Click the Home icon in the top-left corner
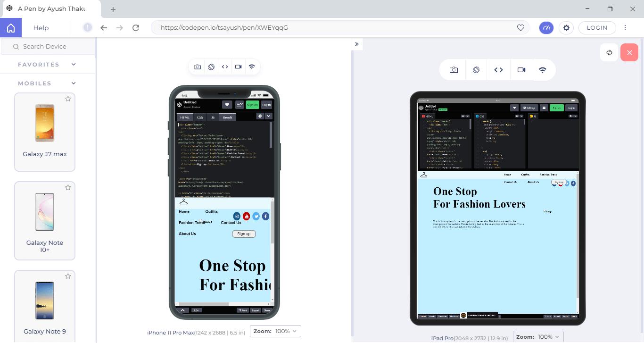 [10, 27]
